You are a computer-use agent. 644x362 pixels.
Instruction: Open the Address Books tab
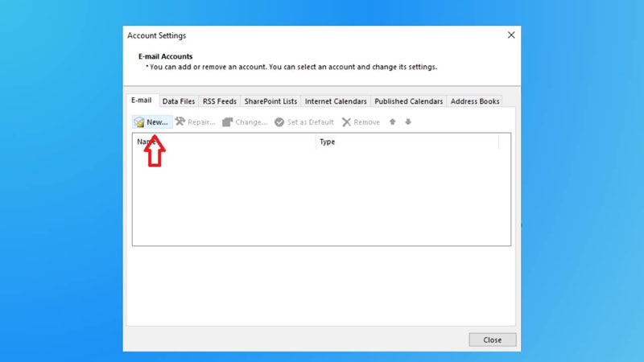(475, 101)
